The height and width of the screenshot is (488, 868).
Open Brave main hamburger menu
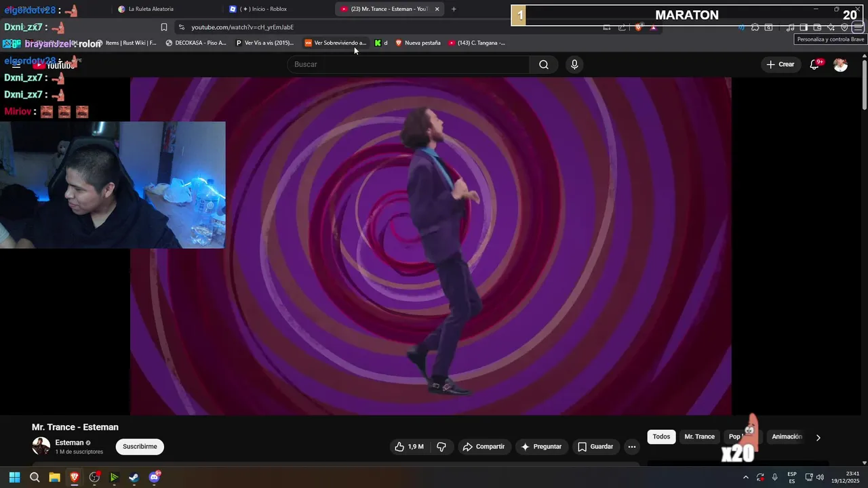point(858,27)
